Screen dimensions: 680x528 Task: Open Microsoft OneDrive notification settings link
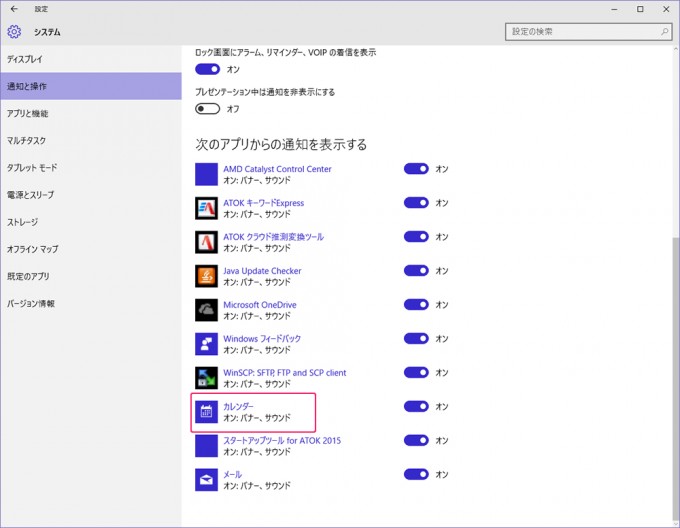click(260, 304)
